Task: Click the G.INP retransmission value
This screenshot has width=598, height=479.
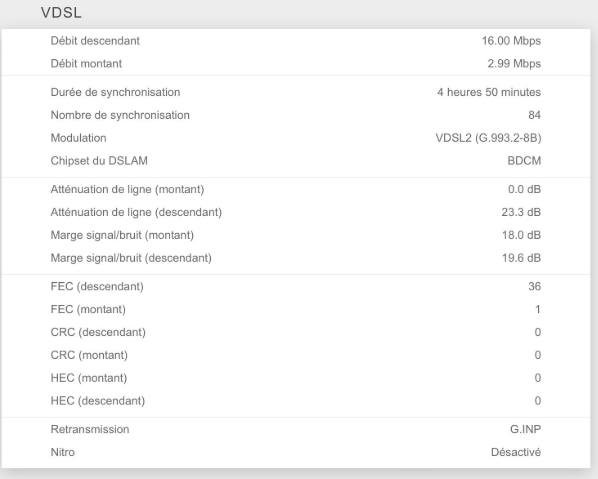Action: coord(526,429)
